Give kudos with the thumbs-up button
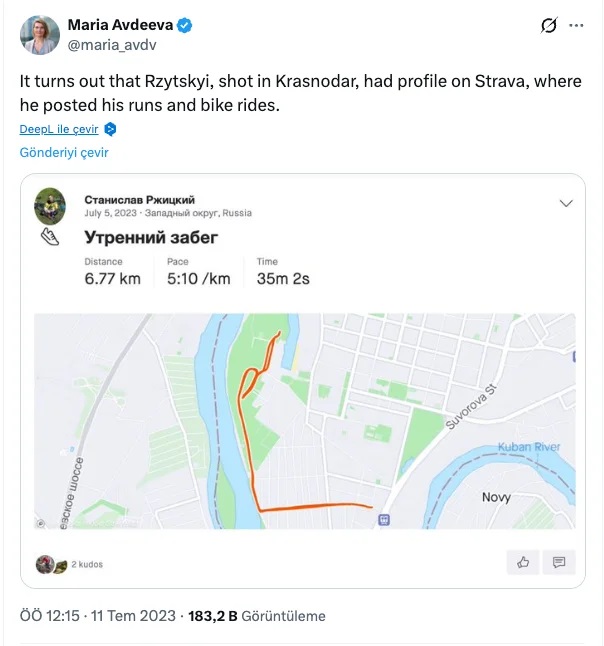The width and height of the screenshot is (604, 646). pos(523,562)
